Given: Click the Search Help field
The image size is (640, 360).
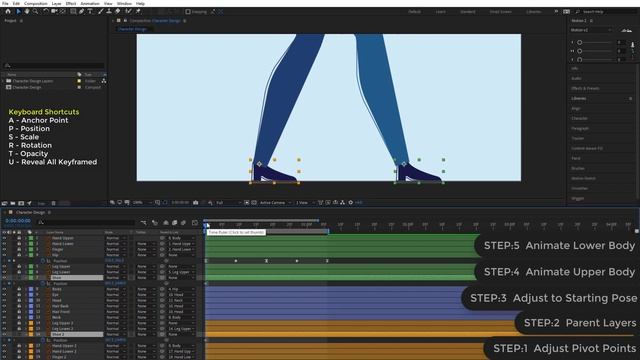Looking at the screenshot, I should 607,12.
